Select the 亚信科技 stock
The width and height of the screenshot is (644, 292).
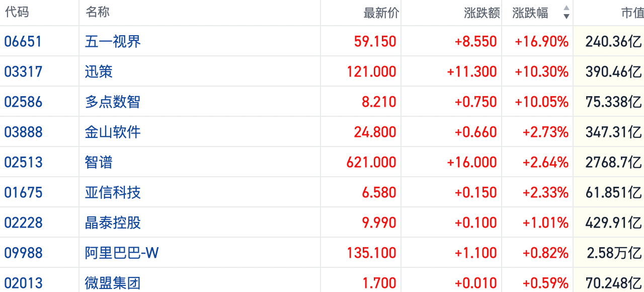(x=113, y=192)
